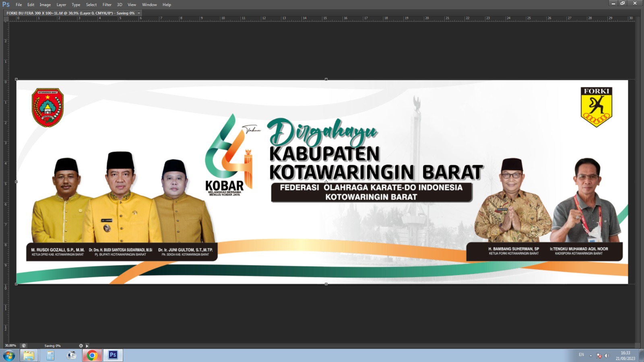This screenshot has width=644, height=362.
Task: Click the left-middle transform handle of the canvas
Action: pos(16,182)
